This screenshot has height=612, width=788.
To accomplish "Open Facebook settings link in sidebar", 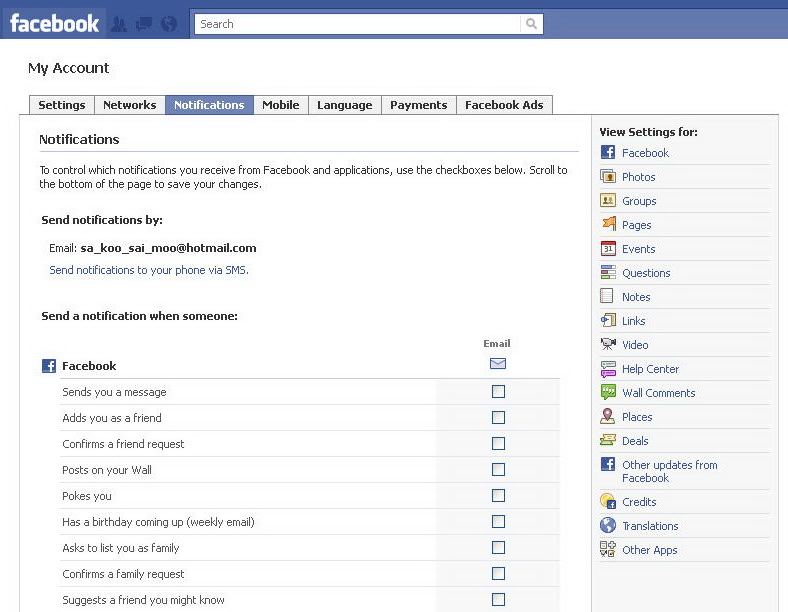I will 645,153.
